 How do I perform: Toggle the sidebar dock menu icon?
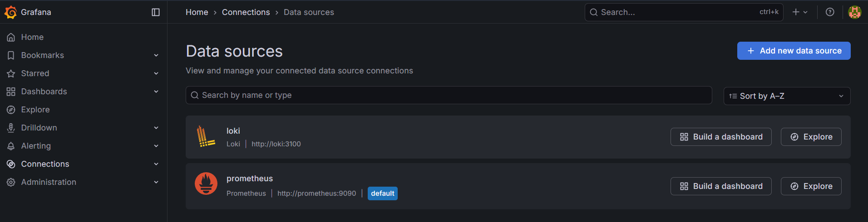tap(156, 12)
